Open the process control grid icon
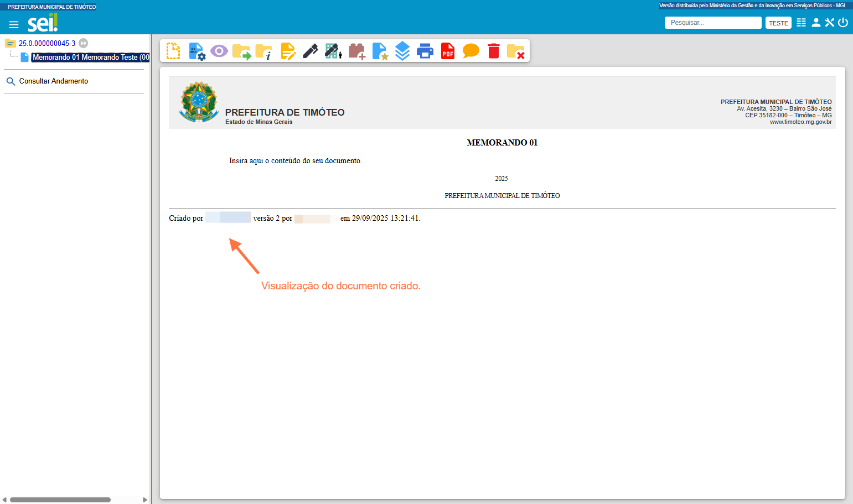 pos(801,23)
